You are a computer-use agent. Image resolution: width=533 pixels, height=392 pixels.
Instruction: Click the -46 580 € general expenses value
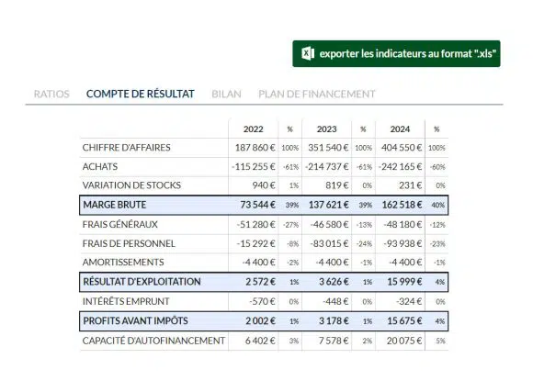click(x=329, y=225)
